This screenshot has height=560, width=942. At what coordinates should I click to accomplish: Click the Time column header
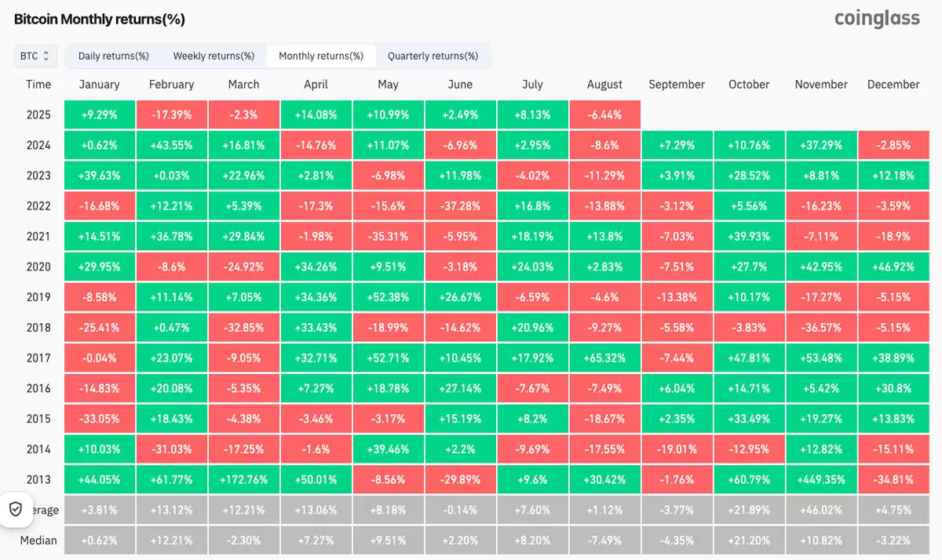tap(38, 84)
